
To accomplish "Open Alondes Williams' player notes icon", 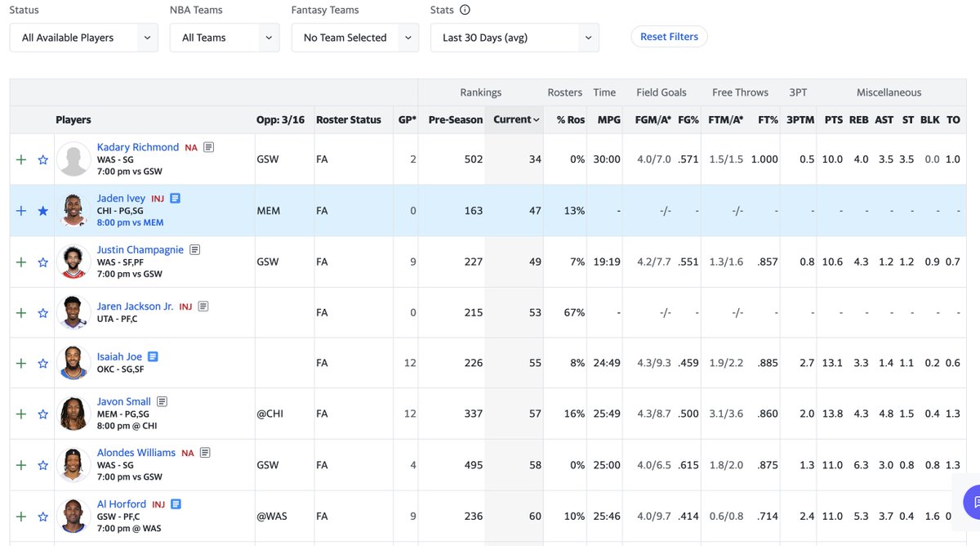I will pyautogui.click(x=205, y=453).
